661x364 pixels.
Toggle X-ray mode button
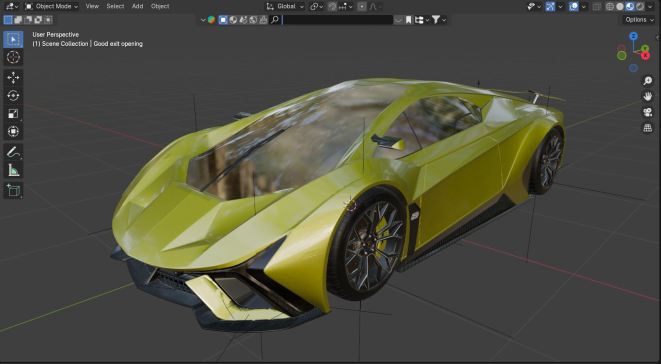point(597,6)
